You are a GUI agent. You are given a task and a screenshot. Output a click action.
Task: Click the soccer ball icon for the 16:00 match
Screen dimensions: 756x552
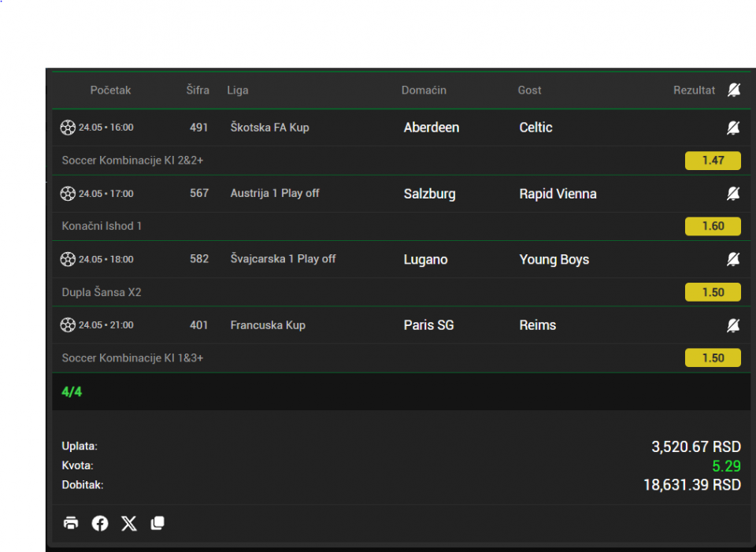(68, 128)
